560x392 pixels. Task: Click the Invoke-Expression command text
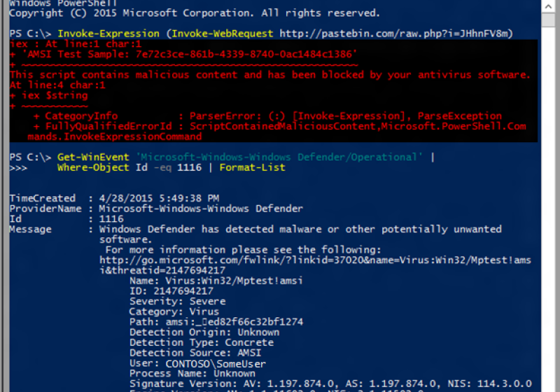point(110,33)
